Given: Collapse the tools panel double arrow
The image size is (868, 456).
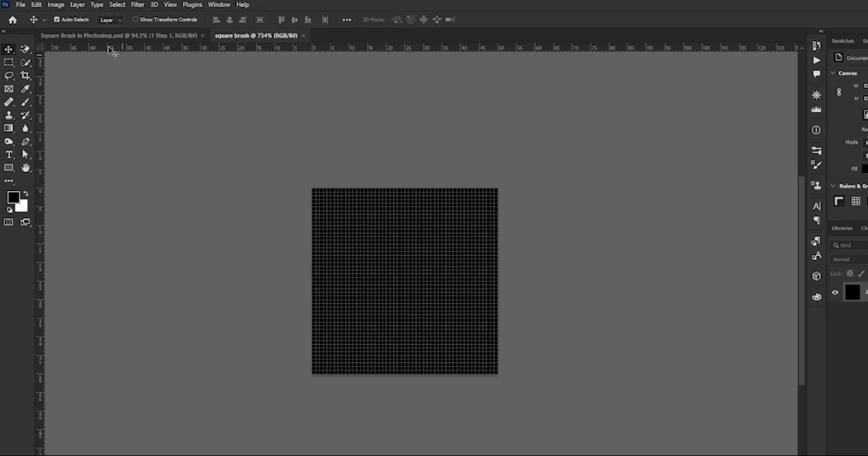Looking at the screenshot, I should pos(4,31).
